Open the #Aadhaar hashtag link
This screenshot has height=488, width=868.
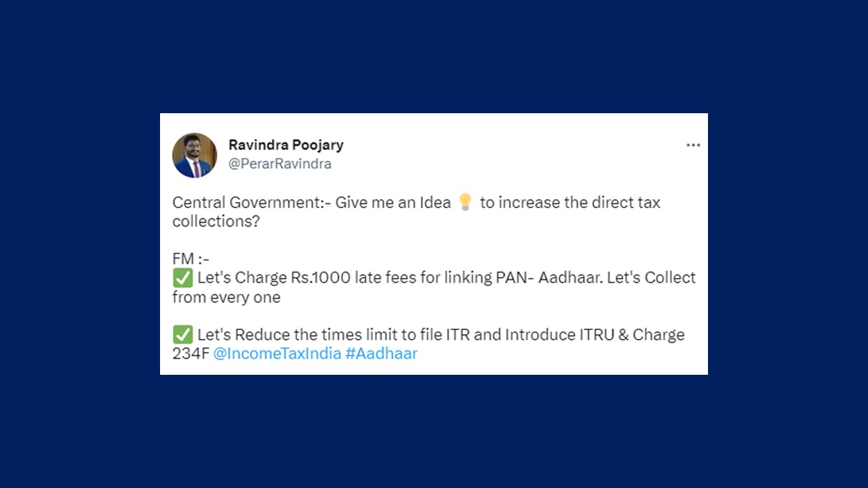(381, 353)
